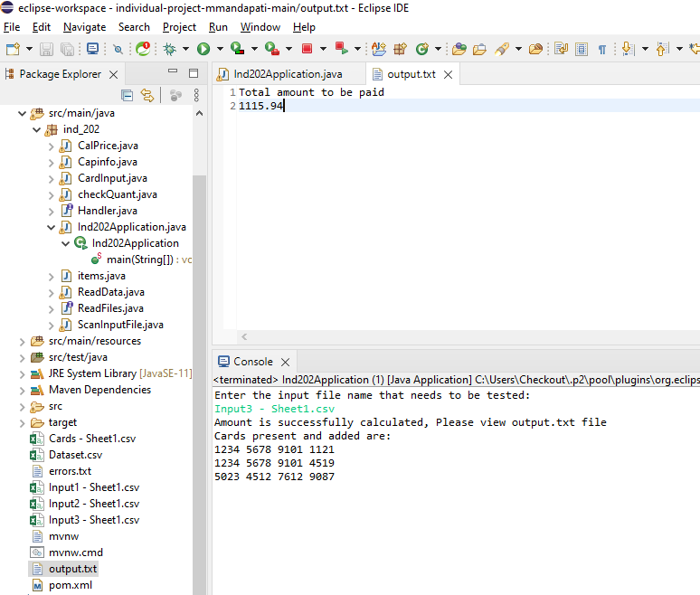Click the Package Explorer scroll-up arrow

pos(200,113)
